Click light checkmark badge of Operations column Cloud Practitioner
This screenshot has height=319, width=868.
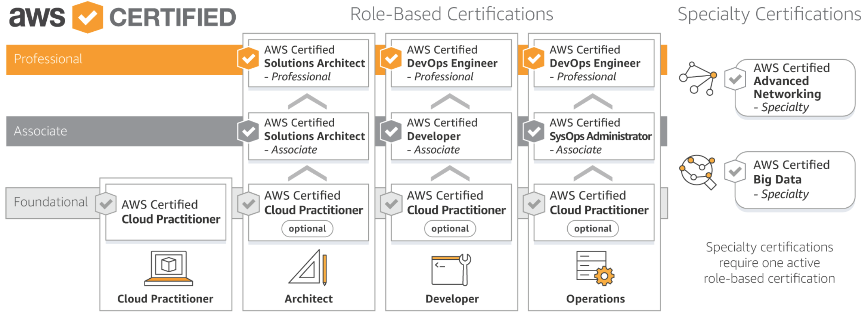534,204
